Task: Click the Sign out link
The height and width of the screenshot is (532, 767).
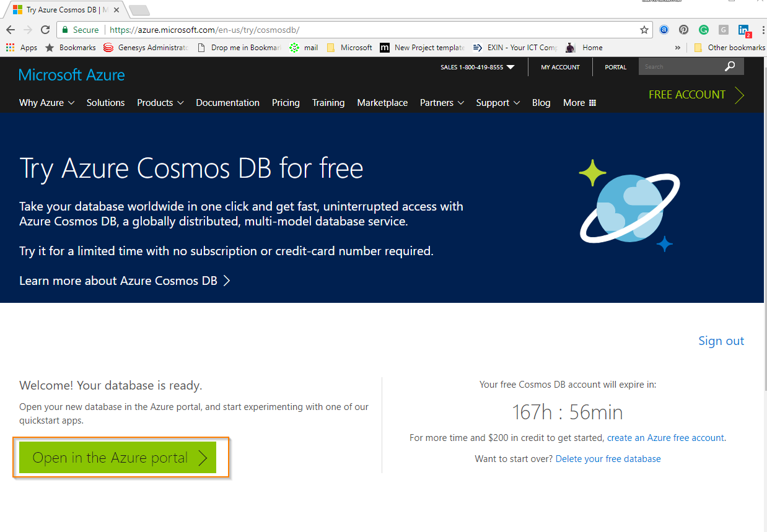Action: (721, 341)
